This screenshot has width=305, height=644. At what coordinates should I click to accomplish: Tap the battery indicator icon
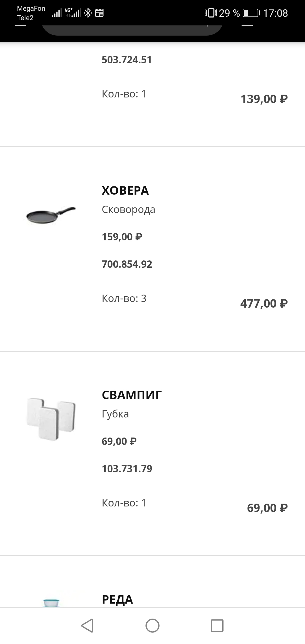point(251,13)
